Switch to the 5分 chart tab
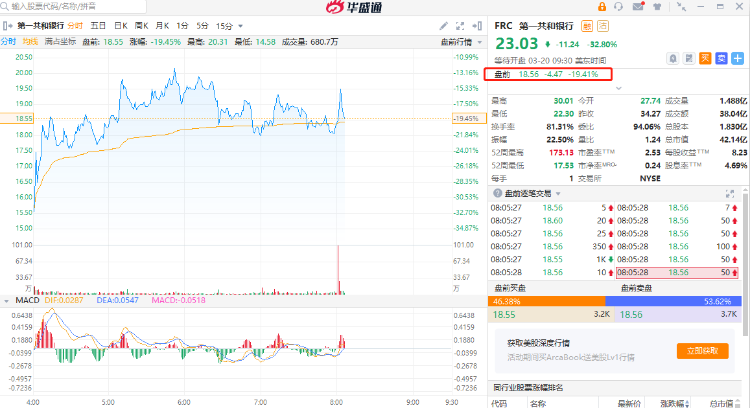The width and height of the screenshot is (750, 408). [x=202, y=26]
